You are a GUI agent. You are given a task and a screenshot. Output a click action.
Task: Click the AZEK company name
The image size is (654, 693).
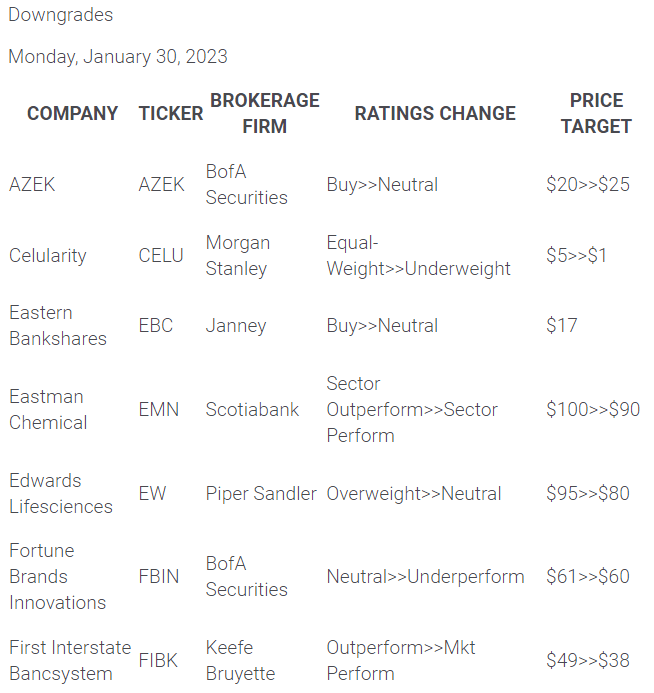32,184
